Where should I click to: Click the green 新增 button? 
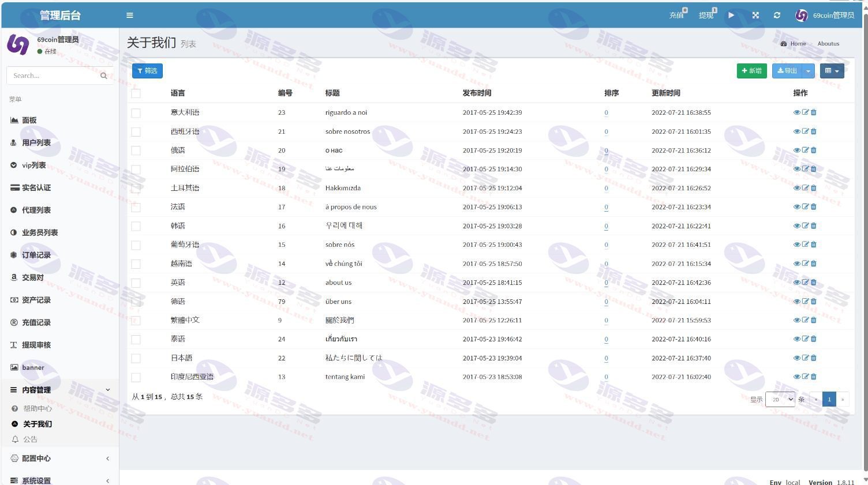pos(751,71)
